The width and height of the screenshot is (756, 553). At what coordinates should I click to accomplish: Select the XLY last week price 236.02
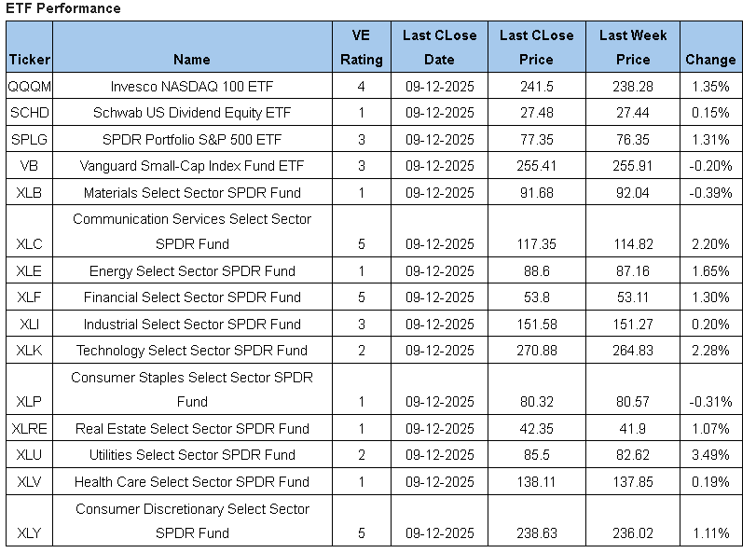tap(633, 534)
